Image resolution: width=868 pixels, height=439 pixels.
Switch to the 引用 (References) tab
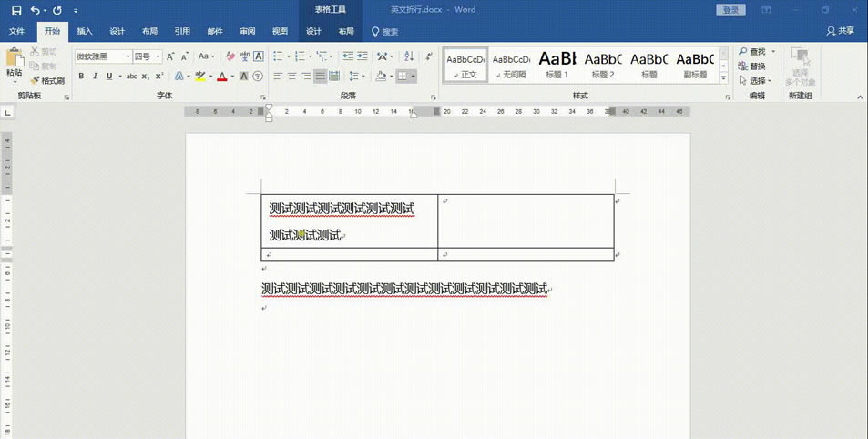(182, 32)
